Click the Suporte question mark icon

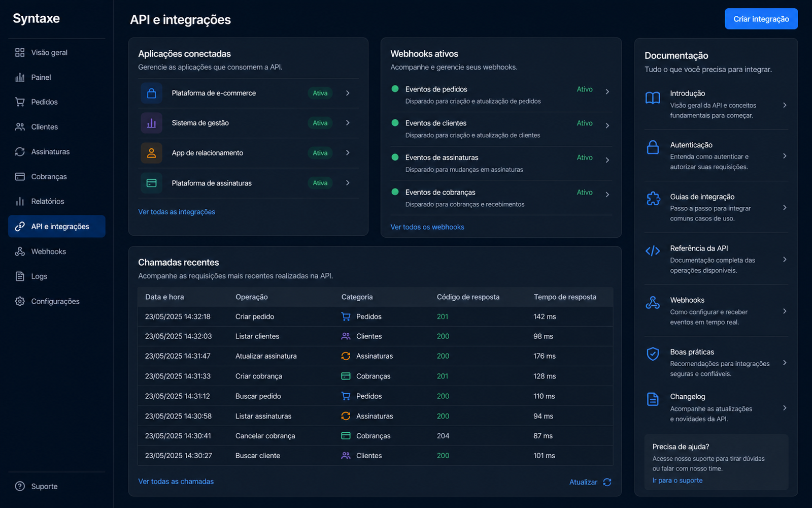20,486
